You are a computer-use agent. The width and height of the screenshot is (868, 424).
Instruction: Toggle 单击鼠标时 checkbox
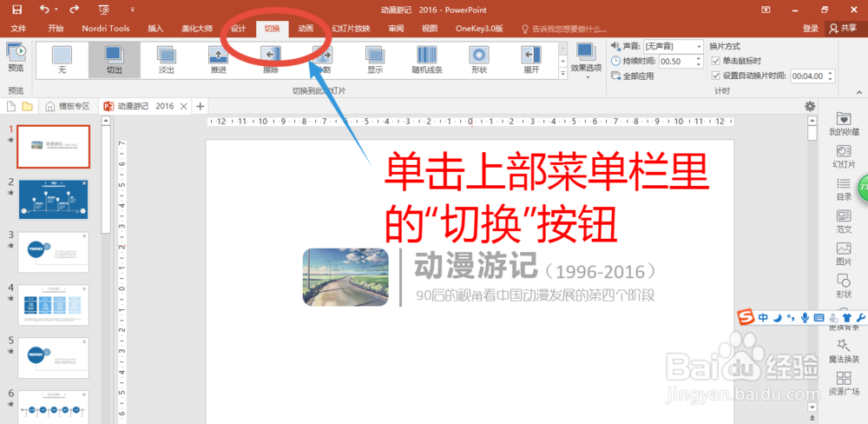(715, 61)
